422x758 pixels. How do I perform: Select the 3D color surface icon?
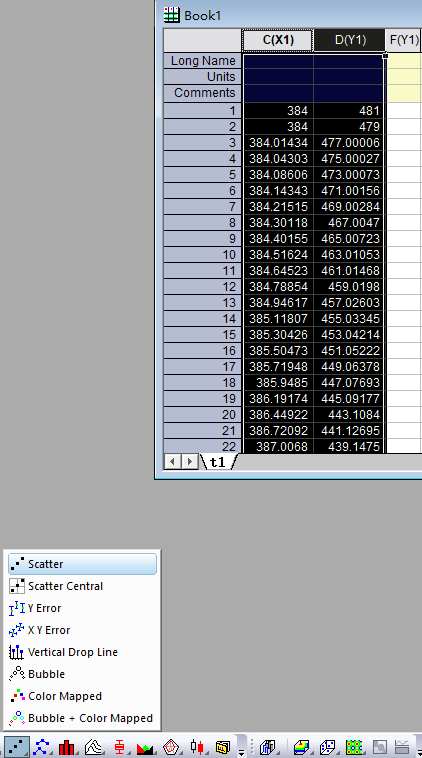coord(301,748)
